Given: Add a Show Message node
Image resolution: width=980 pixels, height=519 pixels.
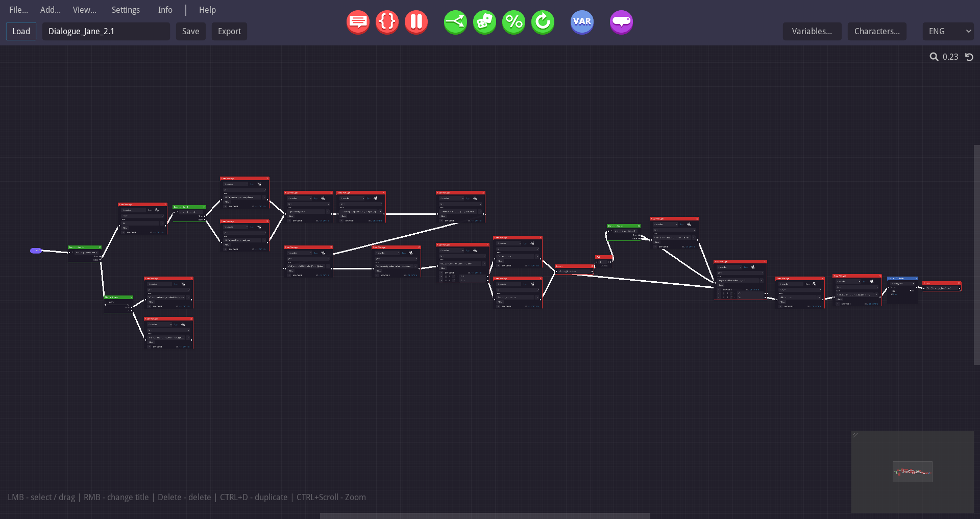Looking at the screenshot, I should (x=358, y=22).
